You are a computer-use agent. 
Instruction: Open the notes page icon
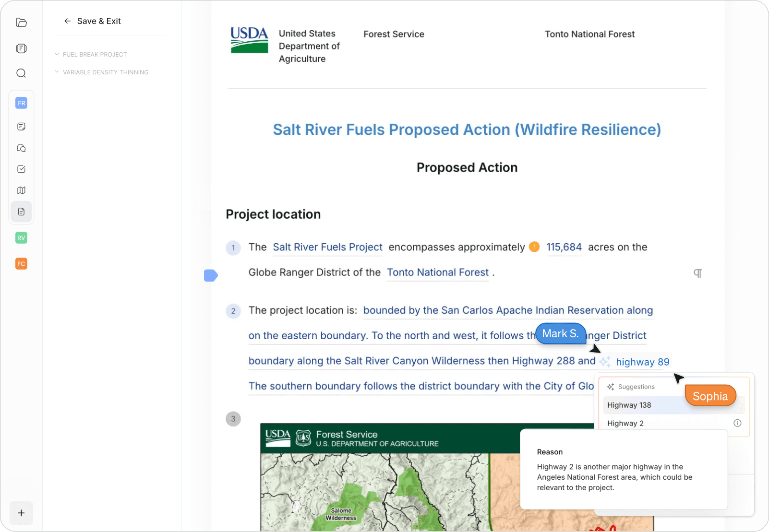pos(21,126)
